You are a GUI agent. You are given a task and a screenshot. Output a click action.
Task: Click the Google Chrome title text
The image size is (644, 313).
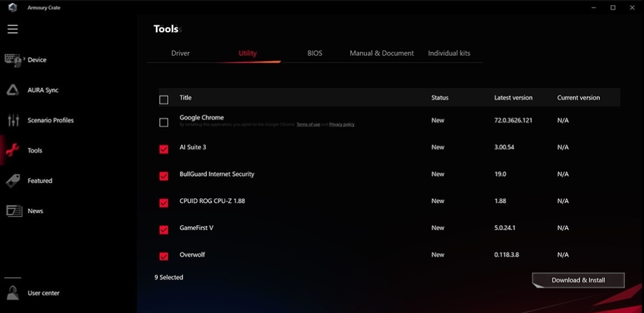201,117
